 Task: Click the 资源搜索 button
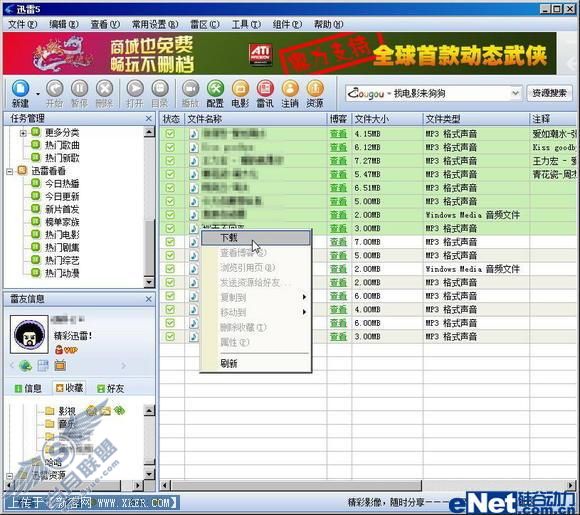click(x=549, y=93)
